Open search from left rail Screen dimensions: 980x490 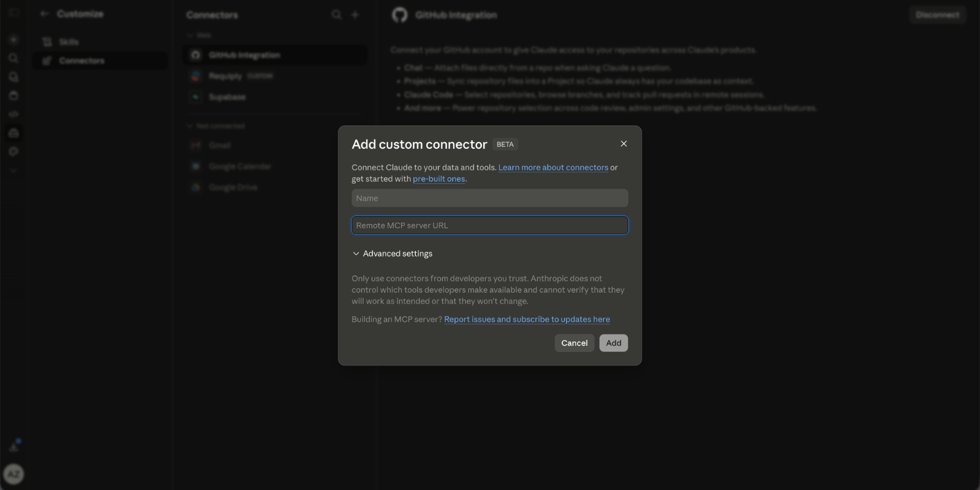(x=13, y=58)
